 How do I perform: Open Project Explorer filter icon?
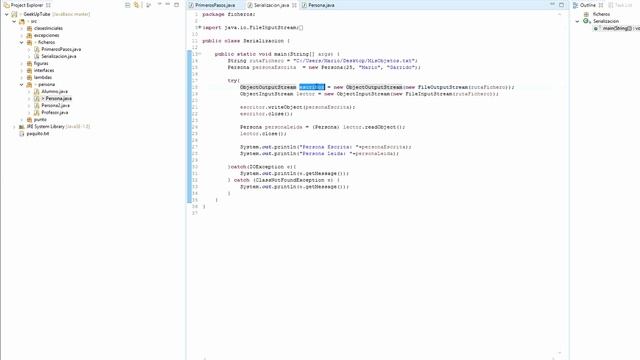tap(149, 5)
